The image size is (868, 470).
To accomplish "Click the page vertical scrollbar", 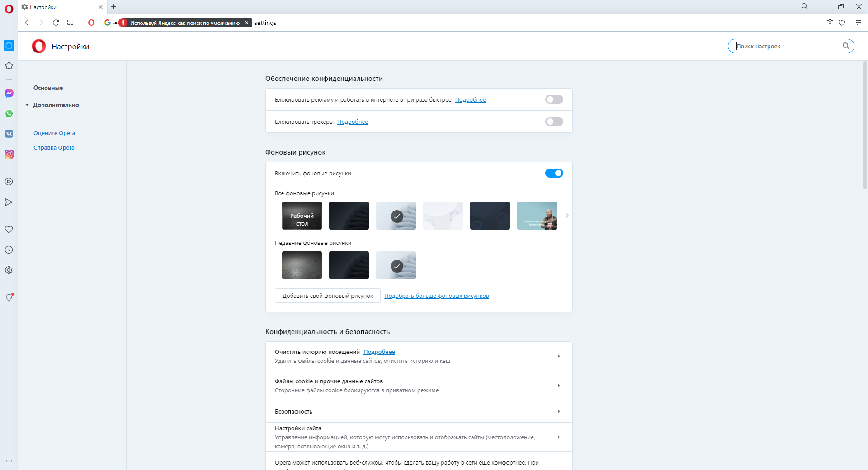I will pyautogui.click(x=865, y=126).
